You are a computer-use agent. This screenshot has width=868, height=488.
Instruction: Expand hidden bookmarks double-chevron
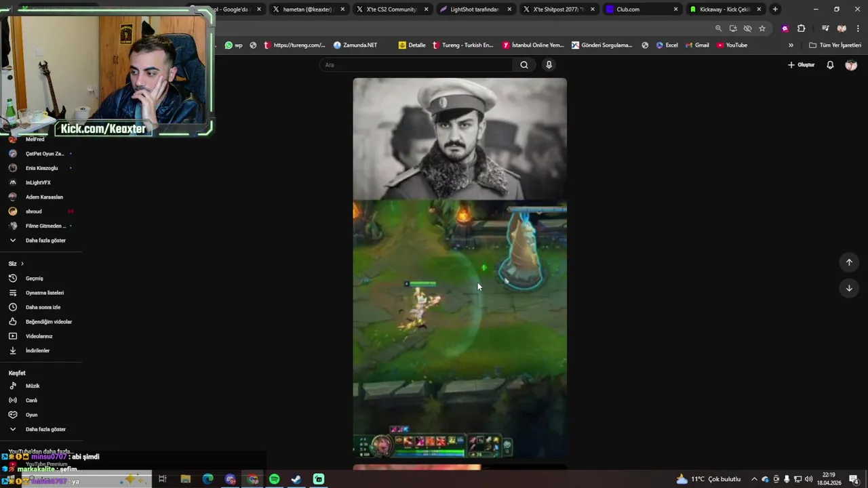[x=791, y=45]
